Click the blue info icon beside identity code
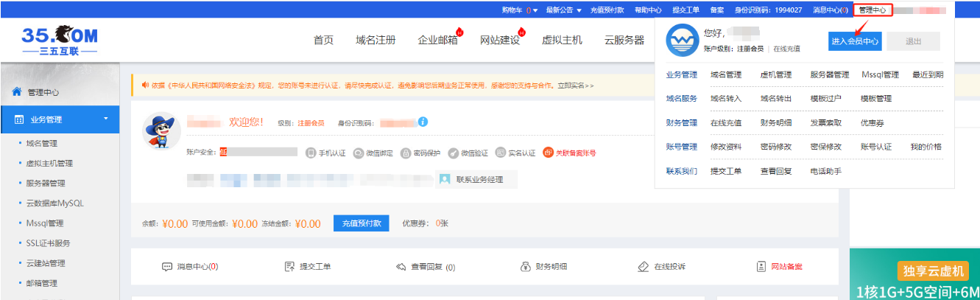The image size is (980, 300). (423, 122)
